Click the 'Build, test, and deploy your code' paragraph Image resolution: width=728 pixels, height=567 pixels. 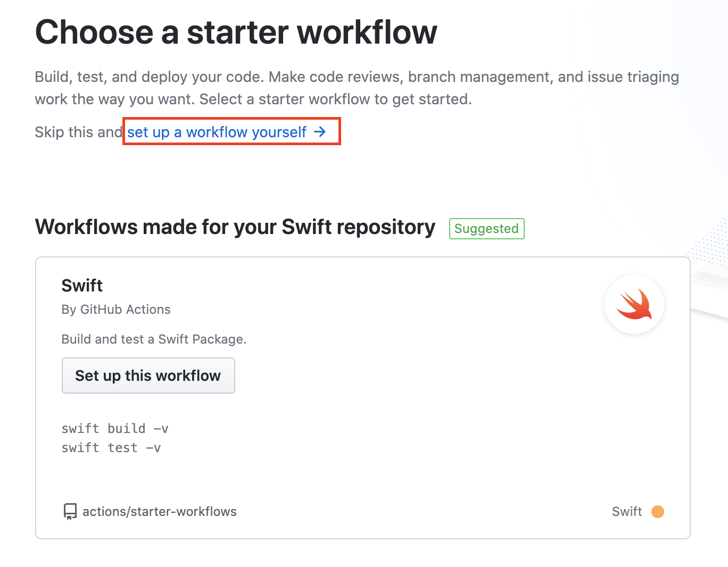tap(357, 88)
